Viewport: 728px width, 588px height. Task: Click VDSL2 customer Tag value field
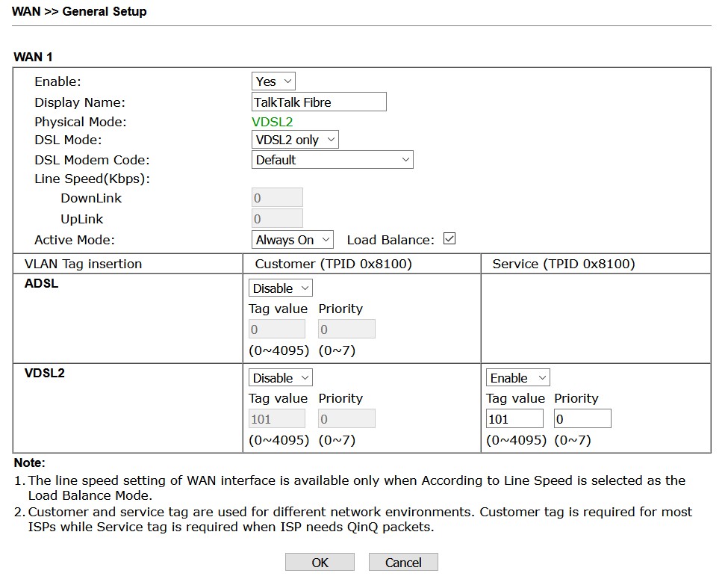pyautogui.click(x=276, y=419)
